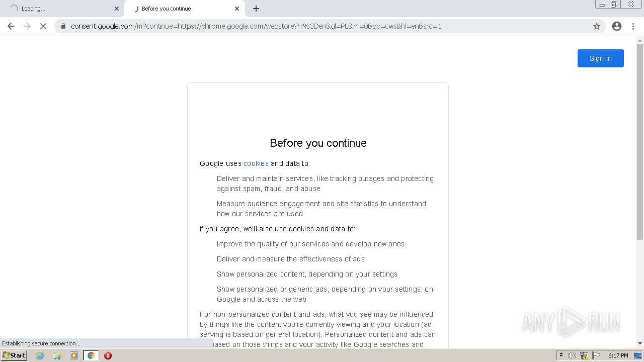Open the media player taskbar icon
The image size is (644, 362).
click(74, 355)
